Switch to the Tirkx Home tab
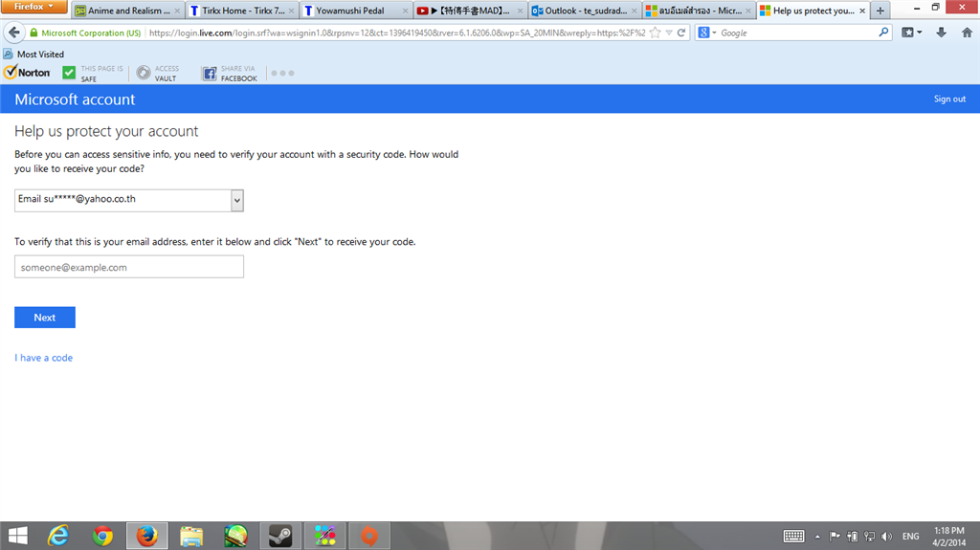 point(241,11)
